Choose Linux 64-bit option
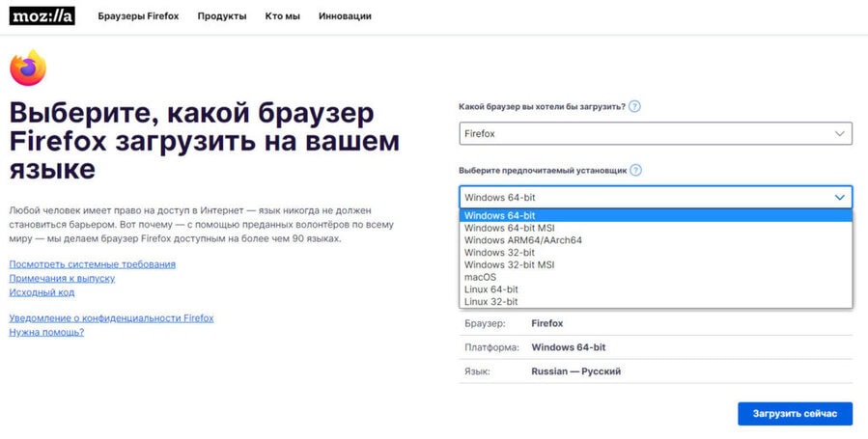This screenshot has width=868, height=439. click(x=656, y=289)
